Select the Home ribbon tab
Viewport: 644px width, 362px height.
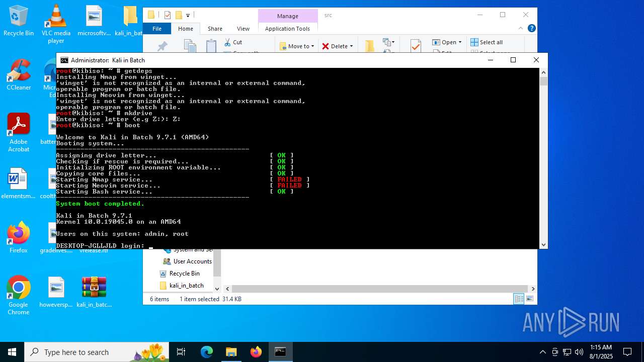point(186,29)
